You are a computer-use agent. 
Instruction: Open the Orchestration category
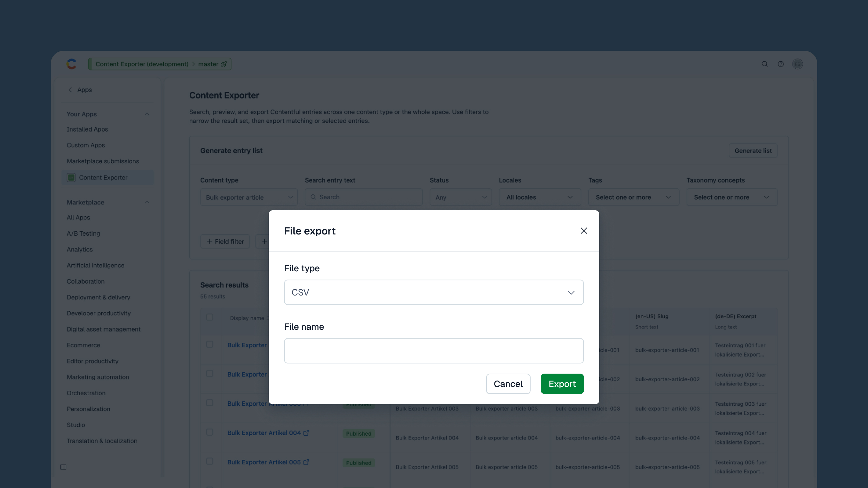pyautogui.click(x=86, y=393)
